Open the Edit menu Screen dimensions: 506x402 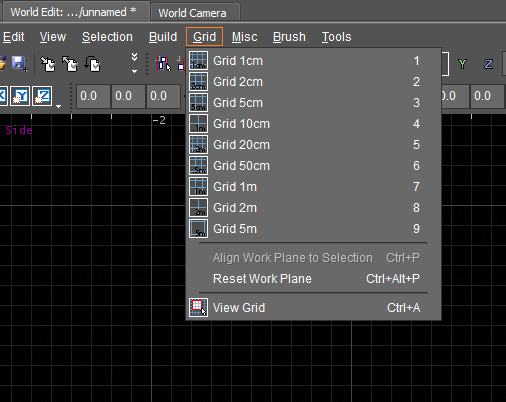13,37
